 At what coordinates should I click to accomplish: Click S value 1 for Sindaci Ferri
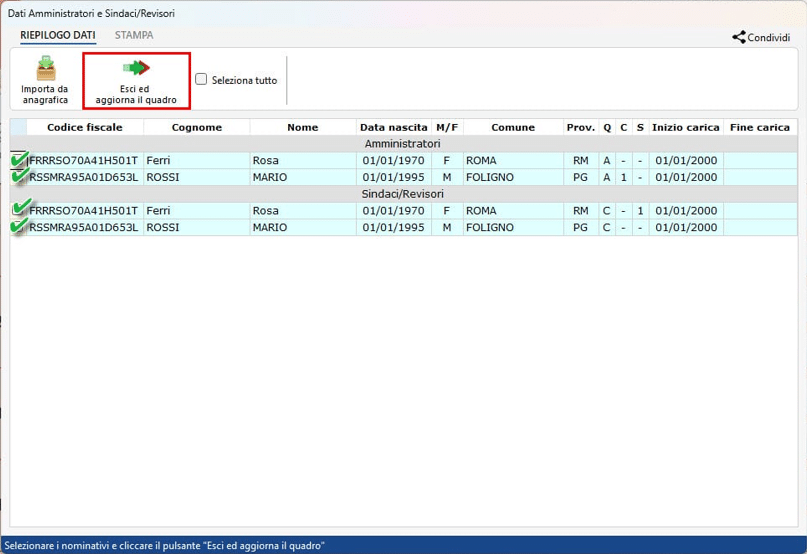click(640, 211)
